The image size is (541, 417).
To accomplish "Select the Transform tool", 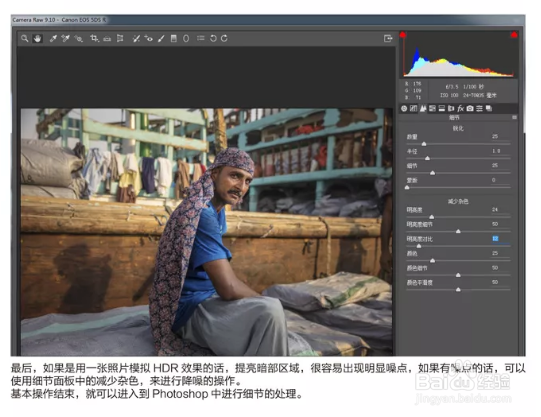I will [x=120, y=39].
